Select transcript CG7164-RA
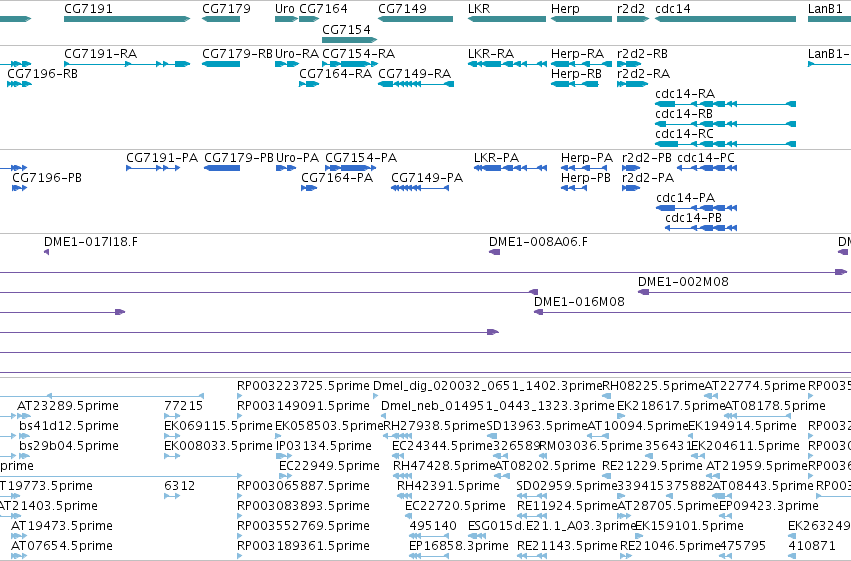 click(x=335, y=74)
